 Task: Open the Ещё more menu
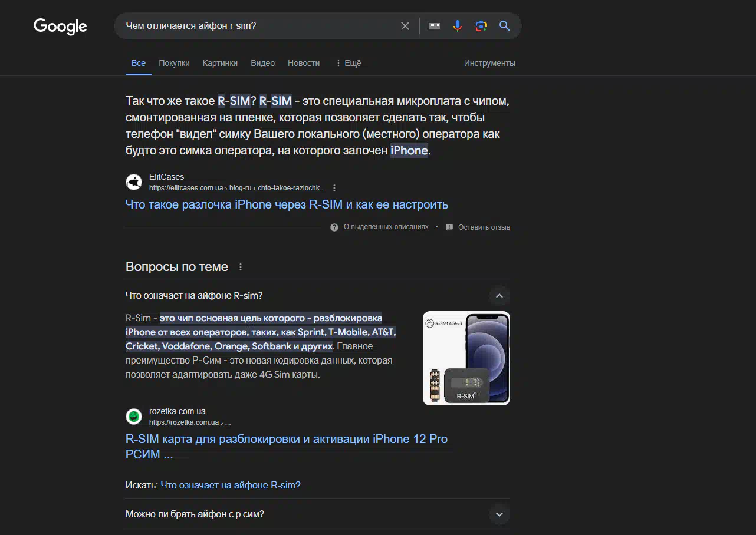coord(349,63)
